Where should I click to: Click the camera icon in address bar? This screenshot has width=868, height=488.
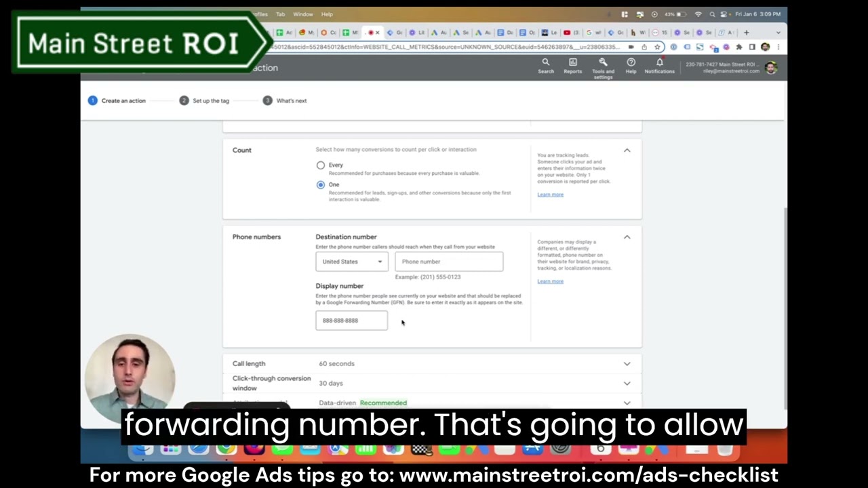point(631,47)
